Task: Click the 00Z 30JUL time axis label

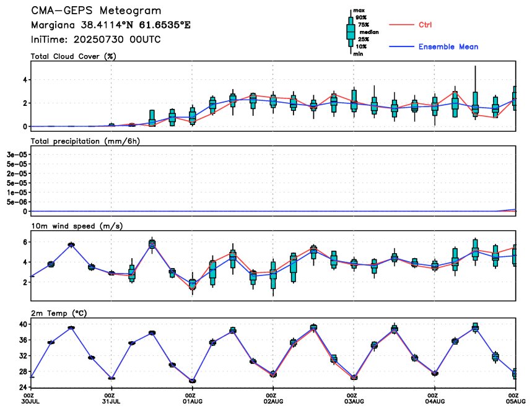Action: [x=31, y=398]
